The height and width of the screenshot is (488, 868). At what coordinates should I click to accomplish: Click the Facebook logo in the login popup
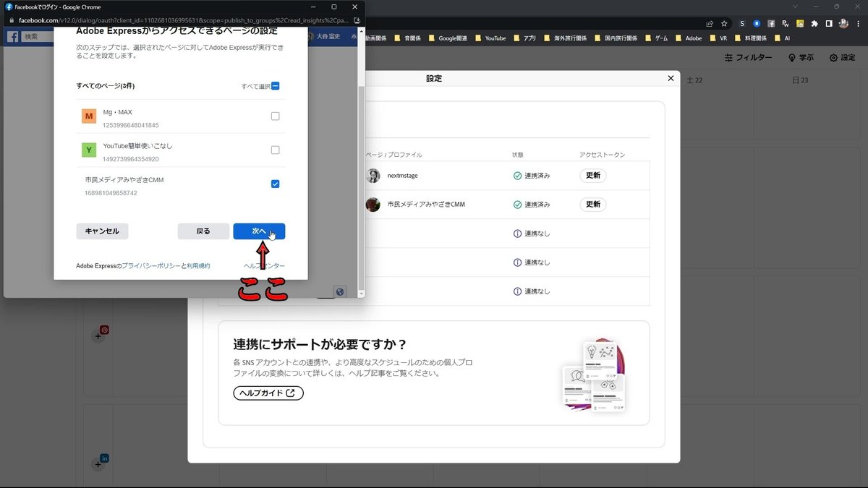point(13,36)
